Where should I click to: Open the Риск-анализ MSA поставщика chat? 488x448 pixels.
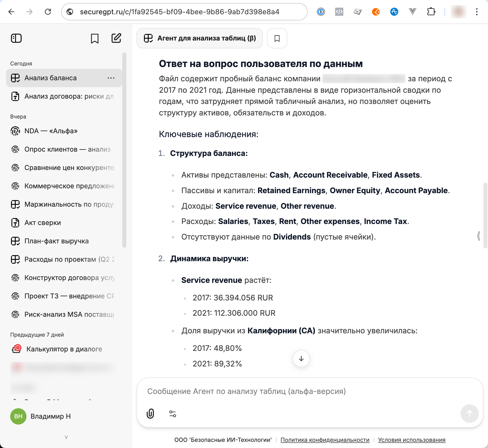point(64,314)
